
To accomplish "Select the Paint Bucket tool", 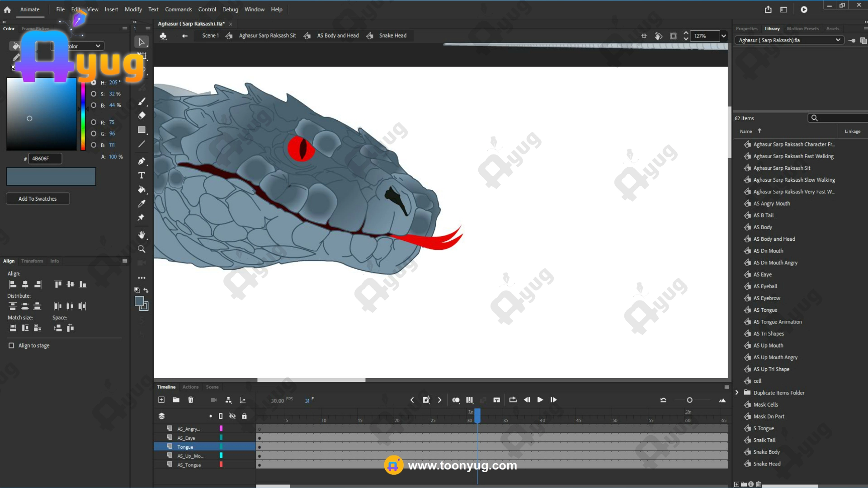I will pos(142,189).
